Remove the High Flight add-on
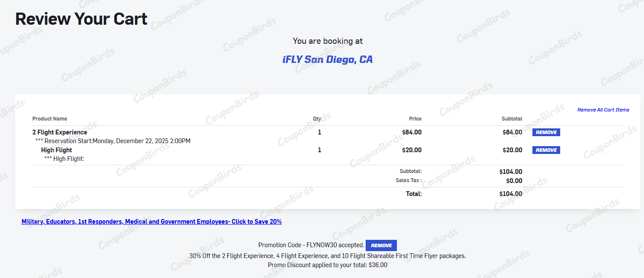The image size is (644, 278). tap(546, 150)
